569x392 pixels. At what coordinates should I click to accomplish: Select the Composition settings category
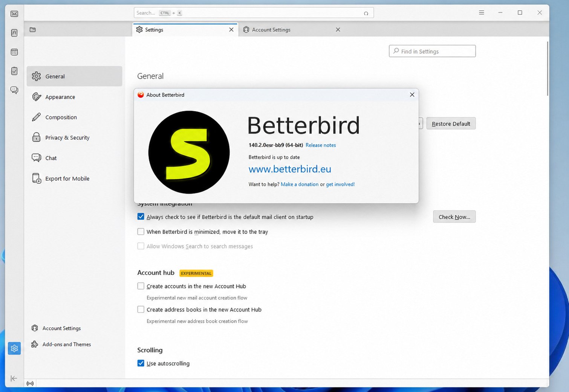click(x=75, y=117)
